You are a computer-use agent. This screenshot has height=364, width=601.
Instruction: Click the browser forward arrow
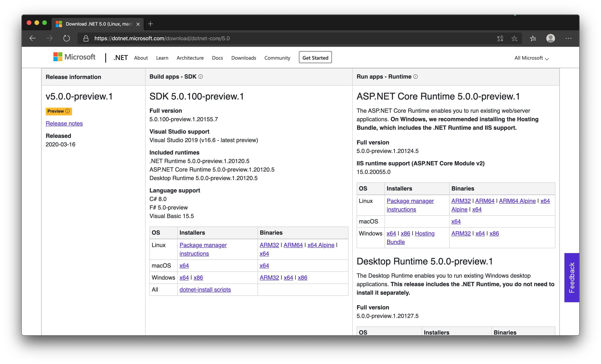50,38
